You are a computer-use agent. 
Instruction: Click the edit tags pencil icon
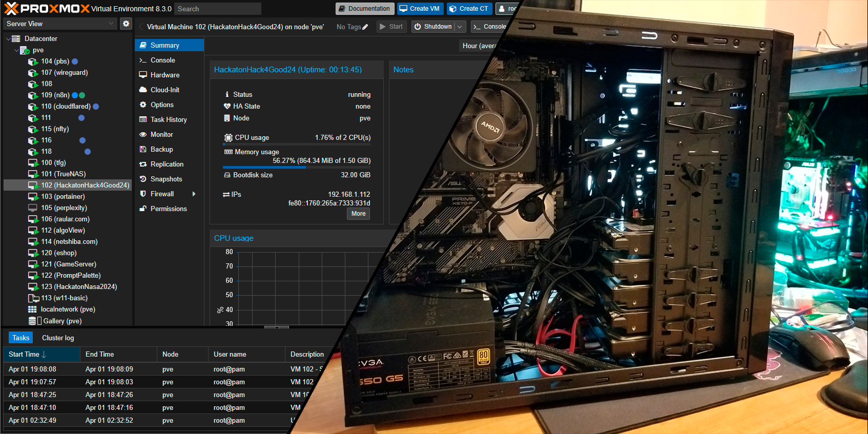[365, 27]
